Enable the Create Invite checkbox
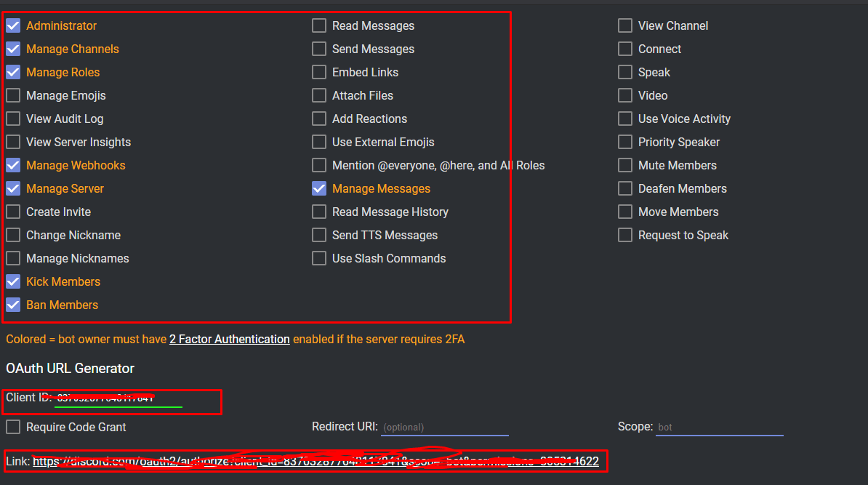This screenshot has width=868, height=485. [13, 212]
